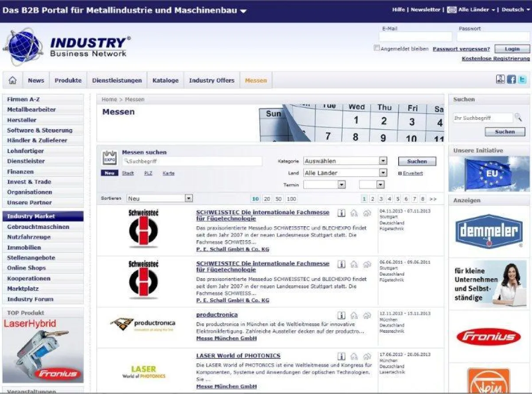Click the magnifier icon in the Suchen sidebar field

pyautogui.click(x=519, y=118)
